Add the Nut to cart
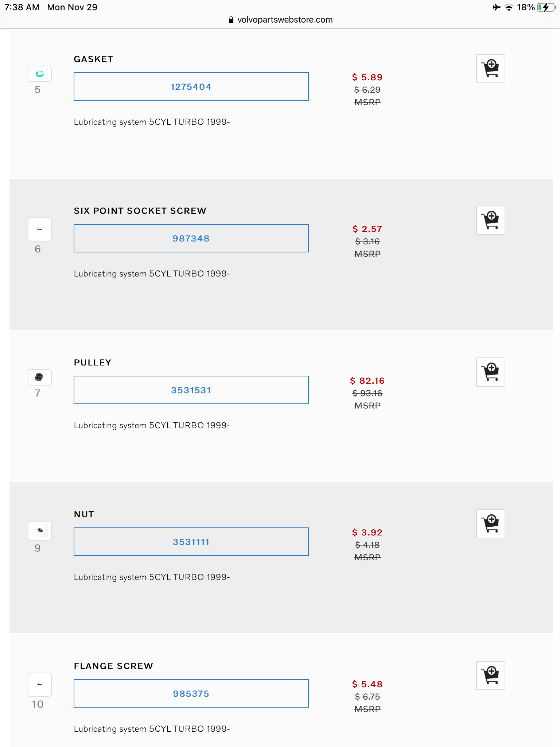560x747 pixels. 490,524
